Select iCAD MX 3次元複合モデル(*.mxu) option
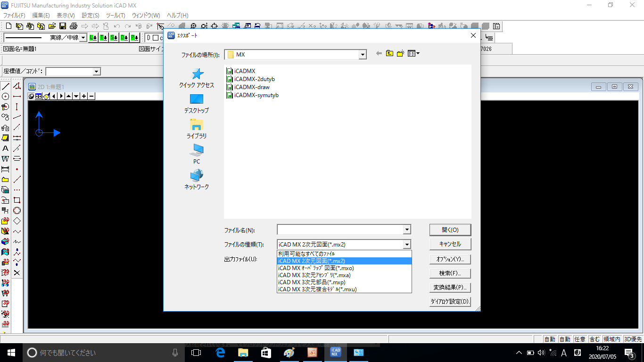The width and height of the screenshot is (644, 362). (x=344, y=289)
